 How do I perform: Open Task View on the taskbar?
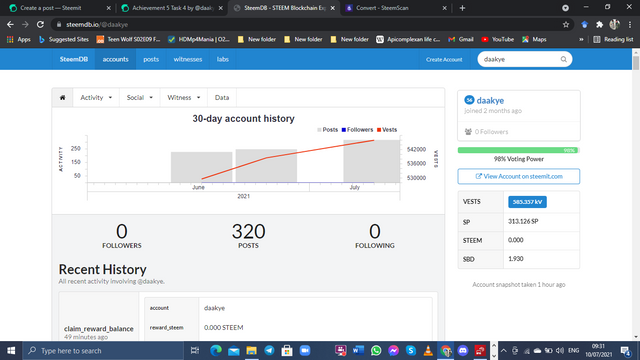point(195,351)
